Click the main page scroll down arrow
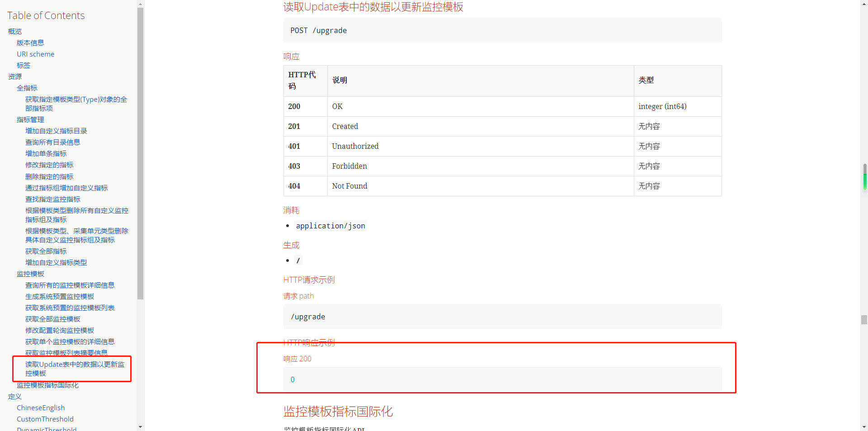868x431 pixels. [864, 427]
